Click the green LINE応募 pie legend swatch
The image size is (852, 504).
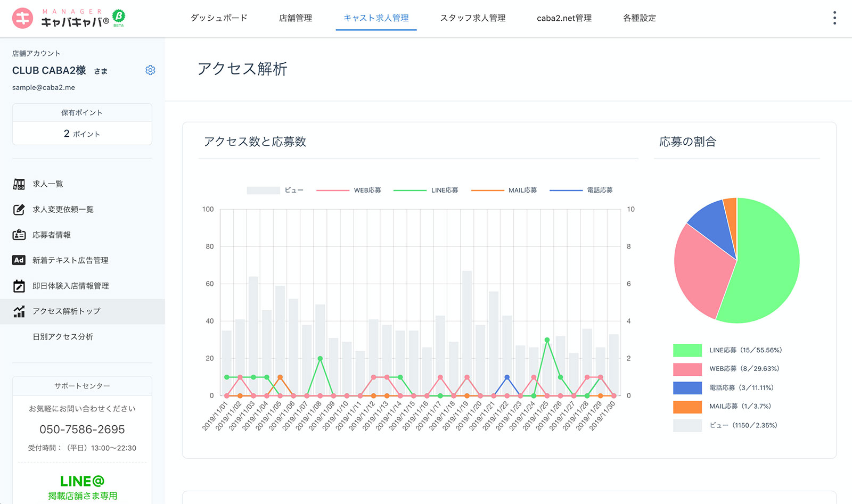pos(687,350)
